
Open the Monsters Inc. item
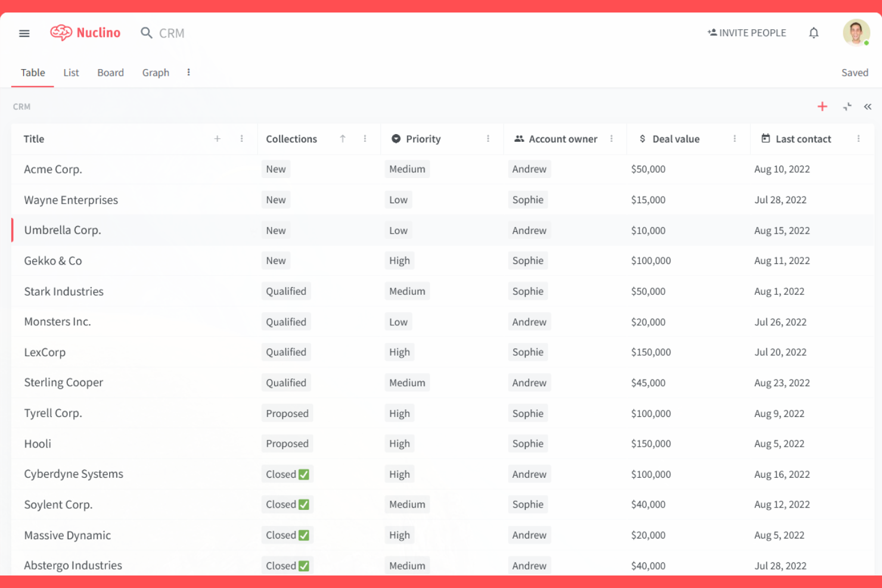[57, 322]
